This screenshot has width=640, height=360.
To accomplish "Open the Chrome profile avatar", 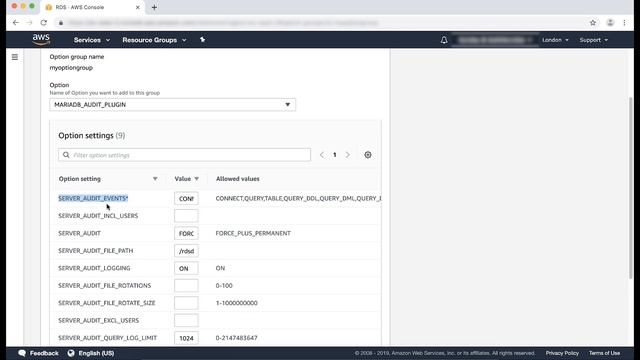I will 610,23.
